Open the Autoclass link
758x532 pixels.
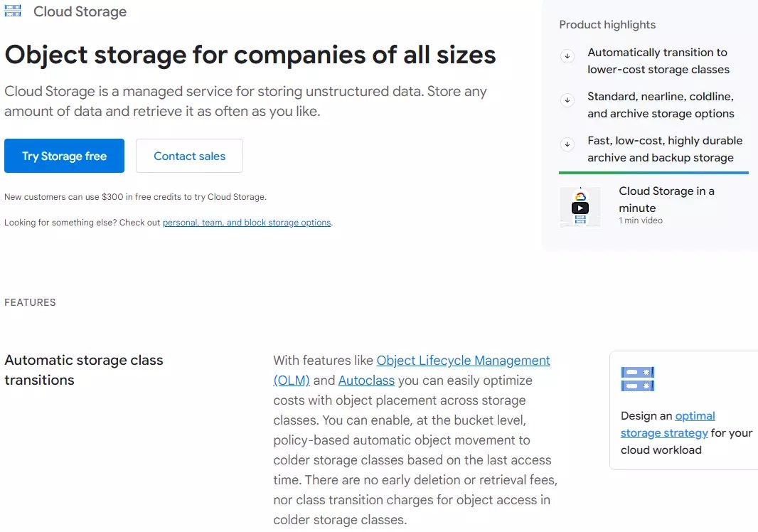pyautogui.click(x=366, y=381)
